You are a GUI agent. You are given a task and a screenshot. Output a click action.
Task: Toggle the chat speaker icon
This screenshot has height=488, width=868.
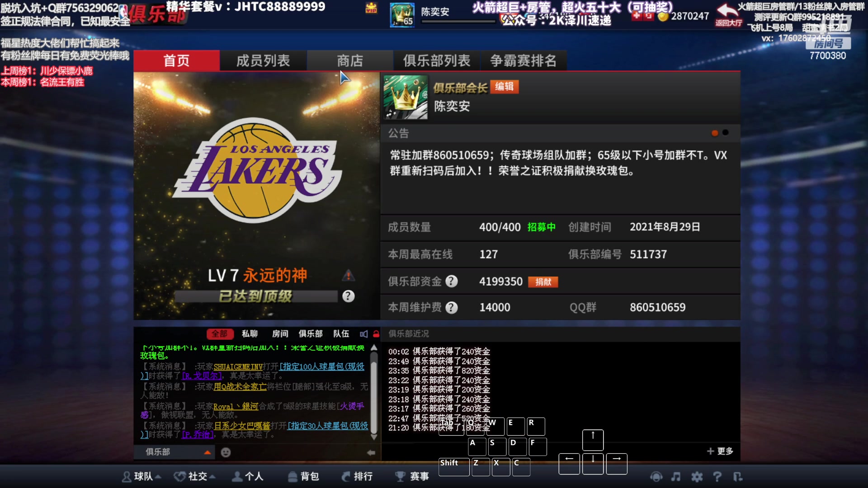click(363, 334)
